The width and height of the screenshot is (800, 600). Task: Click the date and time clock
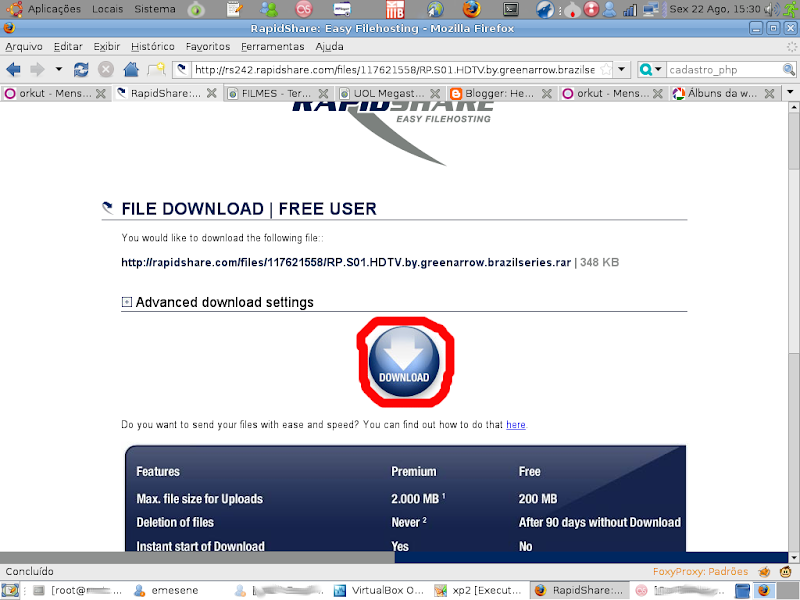[x=715, y=9]
